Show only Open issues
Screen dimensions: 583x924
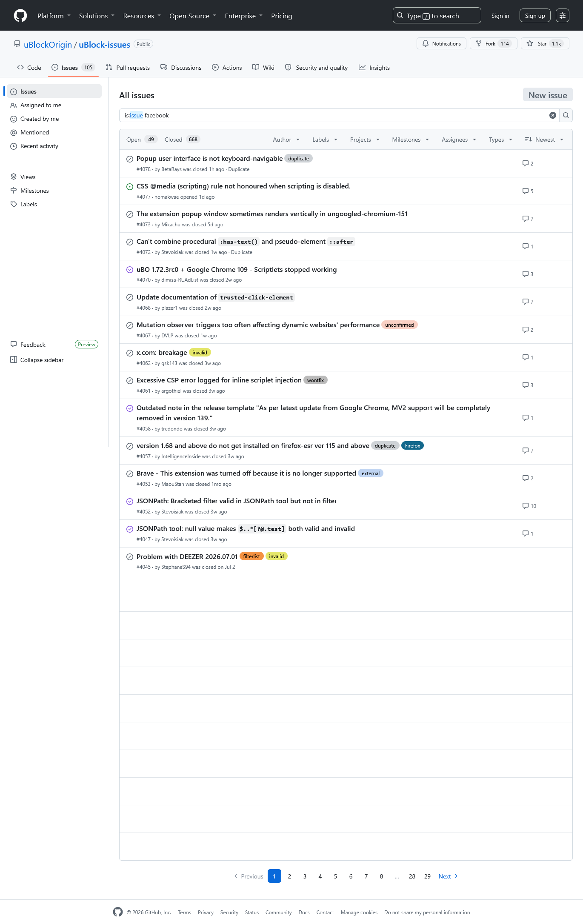coord(141,140)
